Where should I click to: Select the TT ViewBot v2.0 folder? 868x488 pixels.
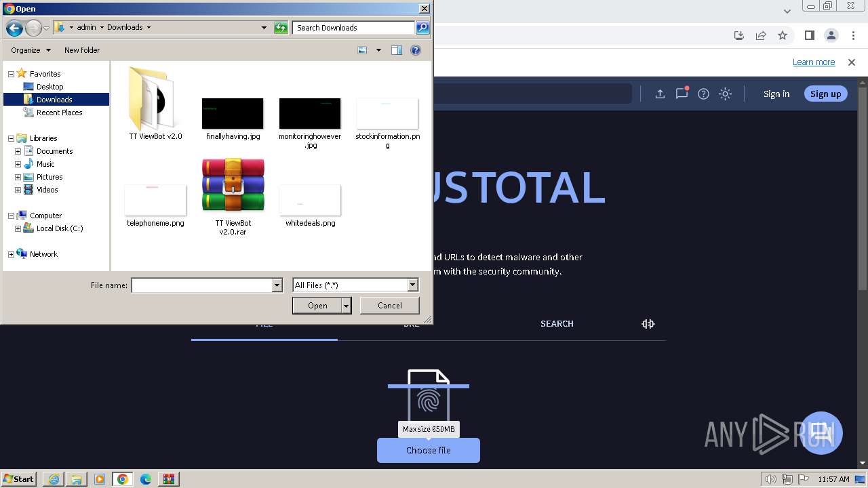[x=155, y=104]
